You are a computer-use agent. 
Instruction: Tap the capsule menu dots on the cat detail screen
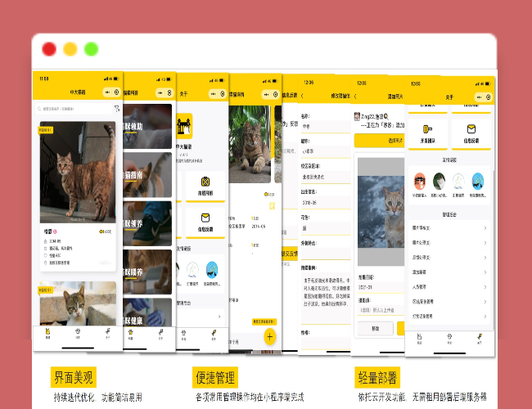(266, 94)
